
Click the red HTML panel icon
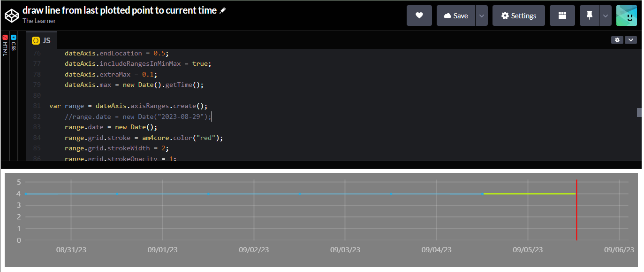pyautogui.click(x=5, y=39)
